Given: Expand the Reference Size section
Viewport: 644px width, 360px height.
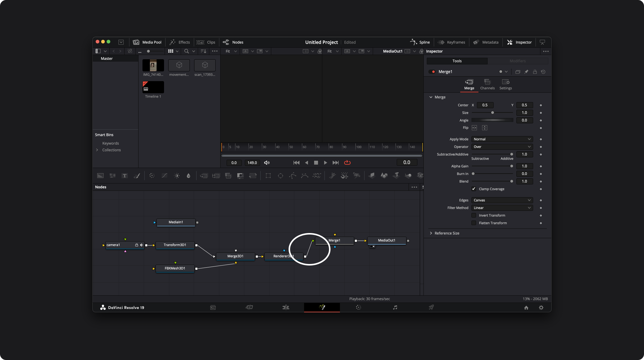Looking at the screenshot, I should tap(447, 233).
